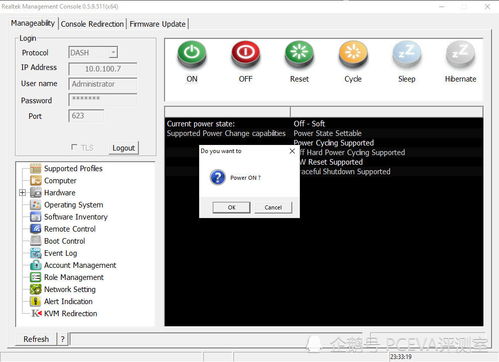Viewport: 499px width, 362px height.
Task: Choose the blue Sleep icon
Action: click(x=407, y=54)
